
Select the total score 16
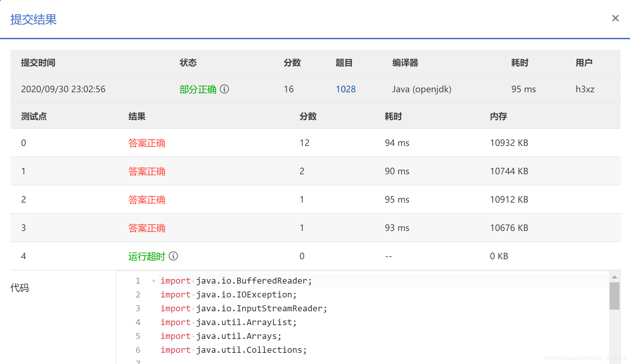pos(289,89)
